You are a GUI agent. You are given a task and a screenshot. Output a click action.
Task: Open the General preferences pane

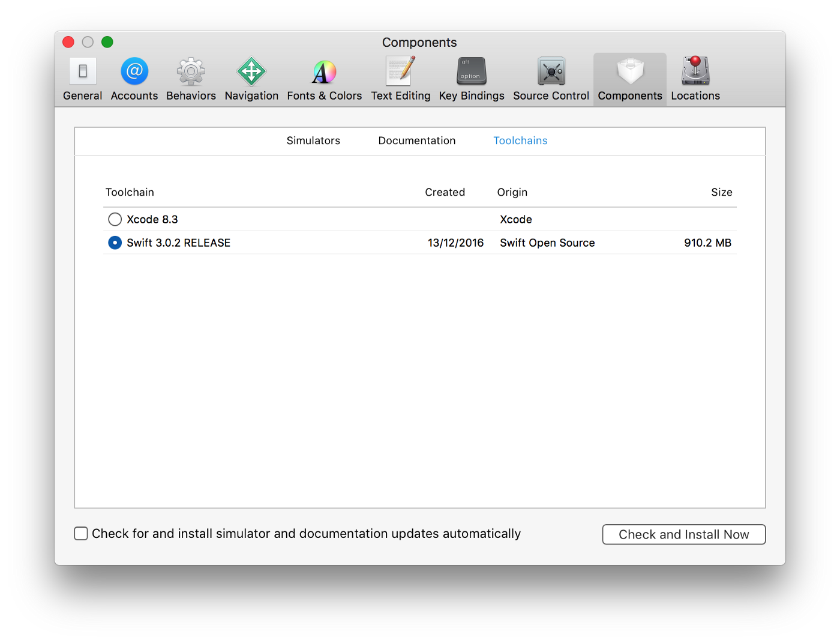point(83,79)
